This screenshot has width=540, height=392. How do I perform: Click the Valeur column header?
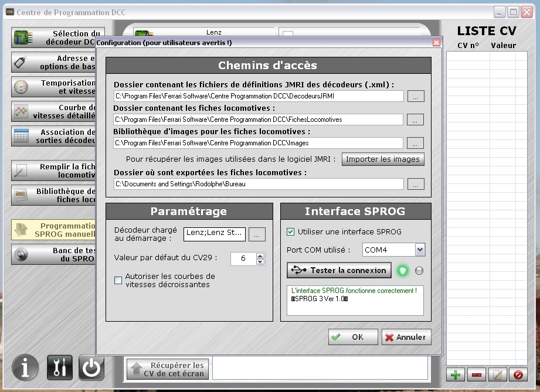pos(504,46)
